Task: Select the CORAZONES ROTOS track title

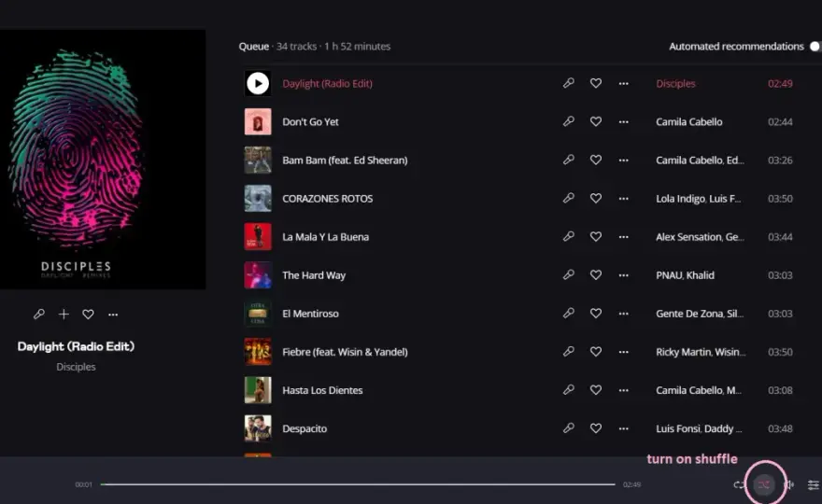Action: (327, 199)
